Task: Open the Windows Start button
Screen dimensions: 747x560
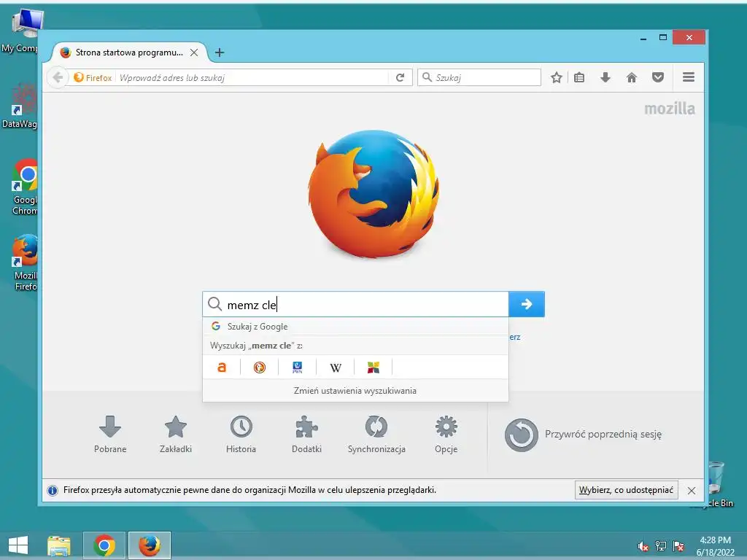Action: click(x=18, y=545)
